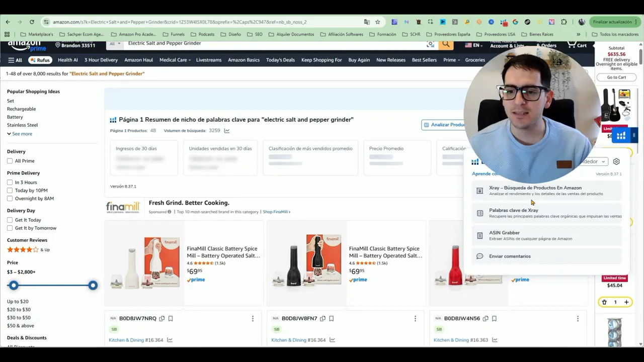644x362 pixels.
Task: Open the EN language selector
Action: point(473,45)
